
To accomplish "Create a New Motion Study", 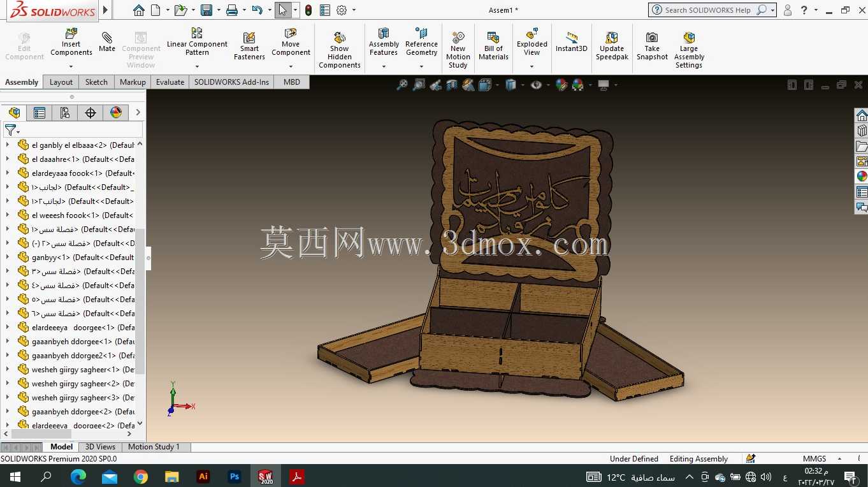I will (458, 50).
